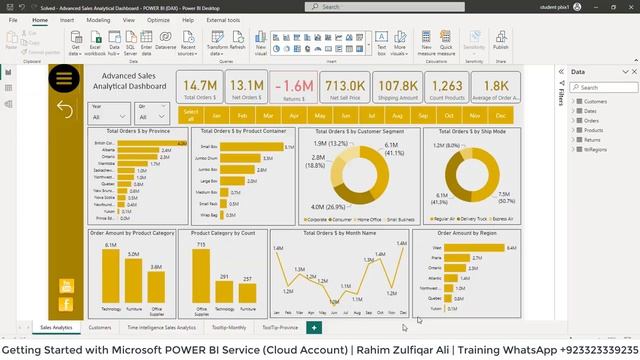Viewport: 640px width, 360px height.
Task: Open the View ribbon tab
Action: point(129,20)
